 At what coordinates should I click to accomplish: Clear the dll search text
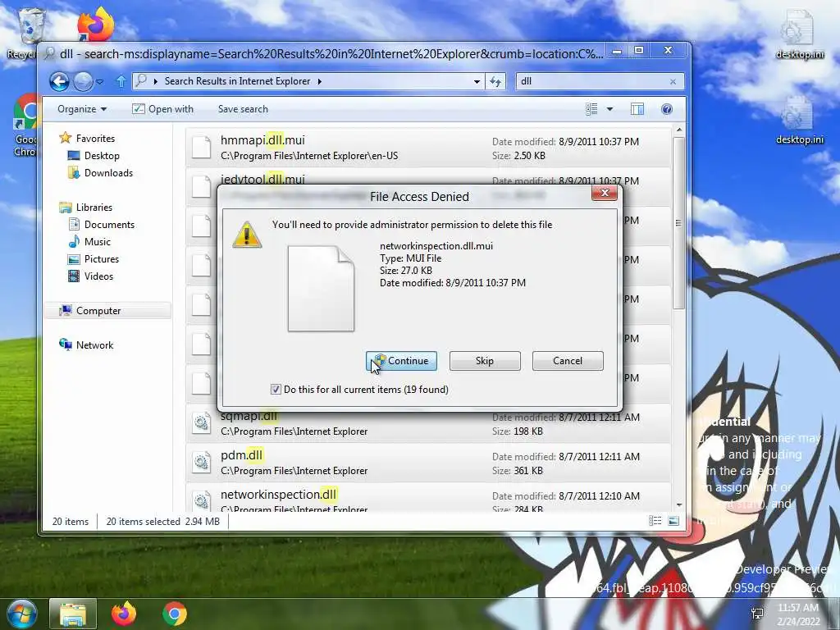673,81
